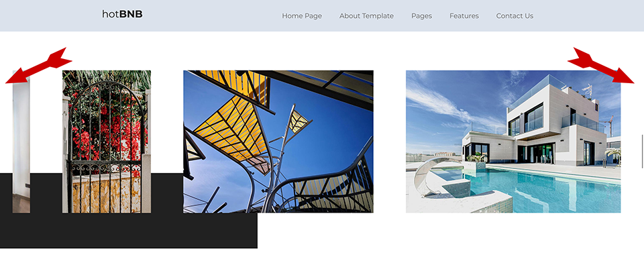Click the hotBNB logo
Screen dimensions: 644x273
click(122, 14)
